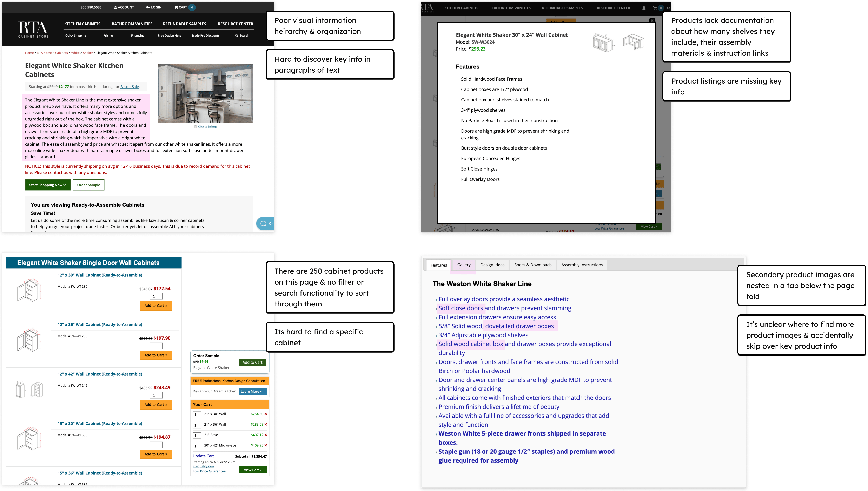Add the 12" x 36" Wall Cabinet to cart

pos(156,355)
